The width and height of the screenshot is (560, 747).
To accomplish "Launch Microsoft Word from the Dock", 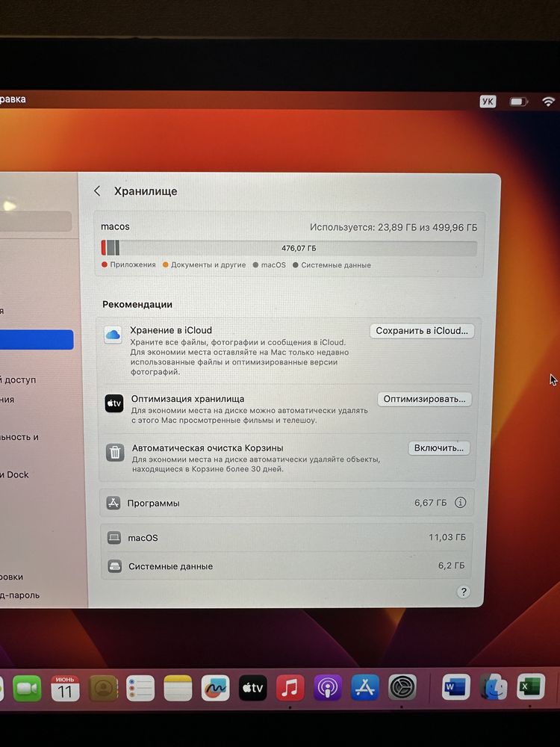I will 455,686.
